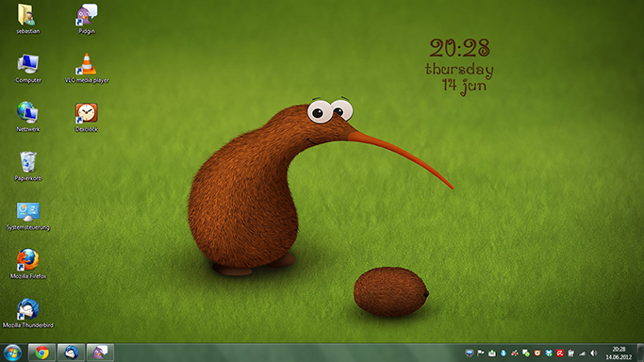Select the Mozilla Thunderbird desktop icon

click(28, 313)
